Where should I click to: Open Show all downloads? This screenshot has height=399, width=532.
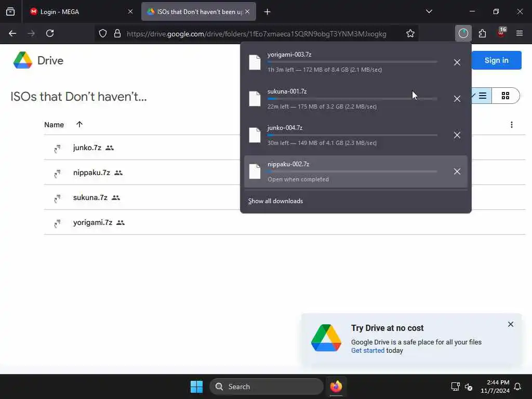tap(275, 201)
